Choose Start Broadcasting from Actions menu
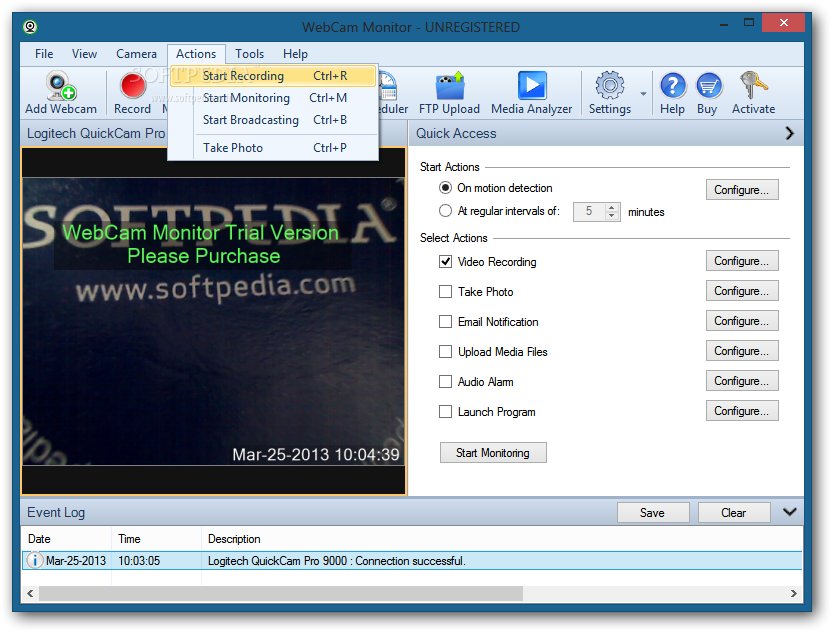The width and height of the screenshot is (832, 632). (273, 120)
